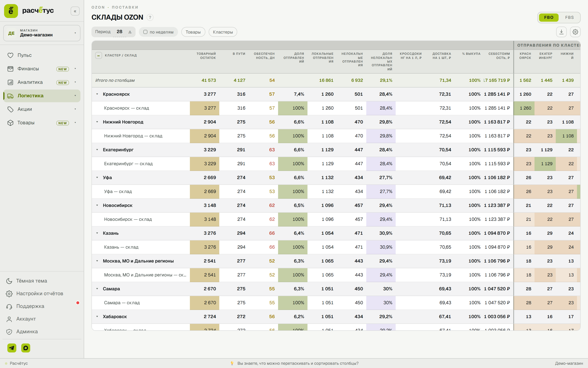This screenshot has height=368, width=588.
Task: Click the Новосибирск — склад stock cell 3 148
Action: (x=205, y=219)
